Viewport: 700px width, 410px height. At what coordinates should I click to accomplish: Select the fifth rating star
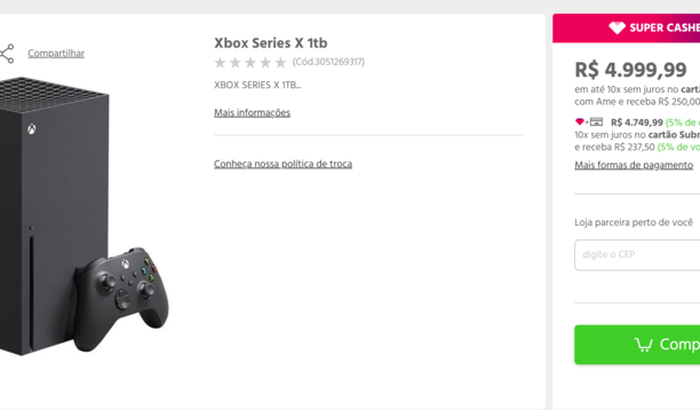[x=280, y=63]
